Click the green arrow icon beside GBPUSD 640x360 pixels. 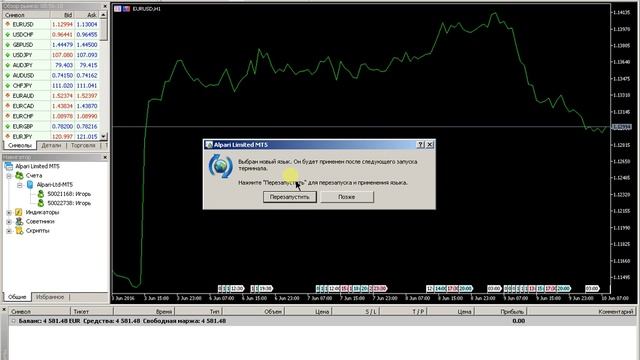click(7, 45)
